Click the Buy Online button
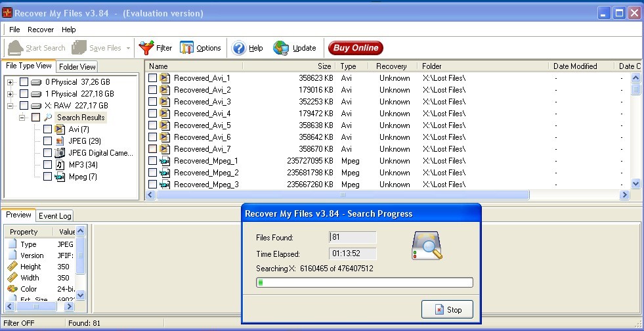Viewport: 644px width, 331px height. tap(356, 48)
